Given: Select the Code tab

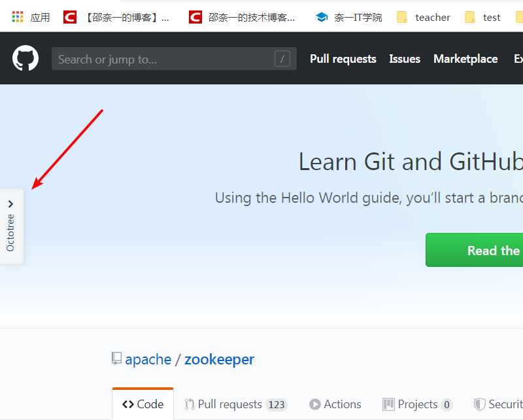Looking at the screenshot, I should [x=143, y=404].
